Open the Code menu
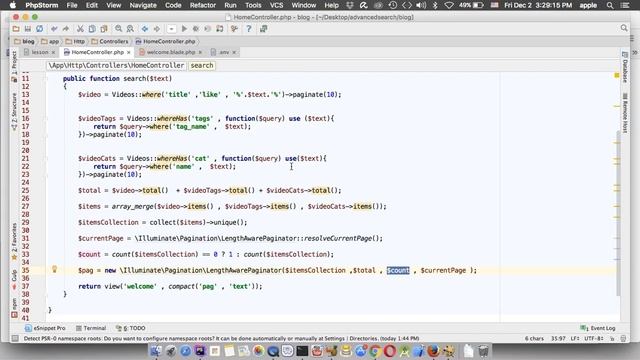 click(x=173, y=5)
